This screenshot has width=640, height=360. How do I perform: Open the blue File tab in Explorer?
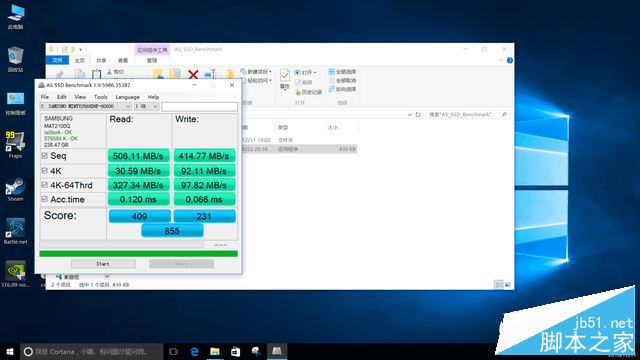point(57,60)
